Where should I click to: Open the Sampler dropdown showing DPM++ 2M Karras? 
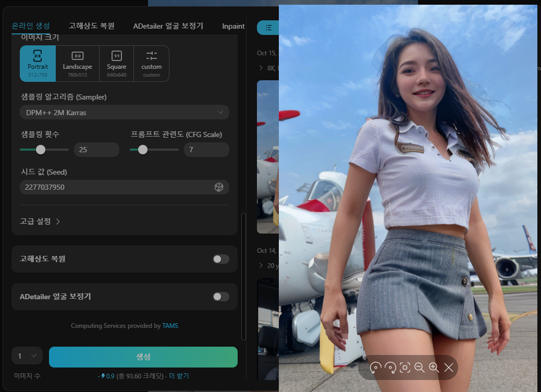tap(124, 112)
